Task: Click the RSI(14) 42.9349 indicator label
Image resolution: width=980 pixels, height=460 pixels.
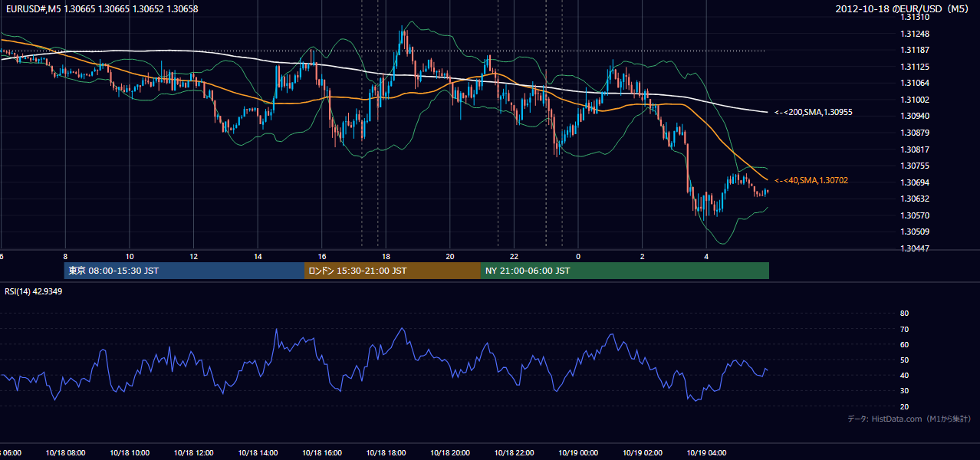Action: (x=34, y=291)
